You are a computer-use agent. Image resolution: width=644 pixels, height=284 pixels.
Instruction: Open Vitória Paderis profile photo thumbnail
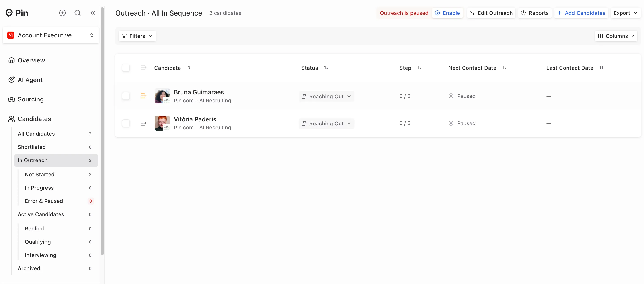162,123
